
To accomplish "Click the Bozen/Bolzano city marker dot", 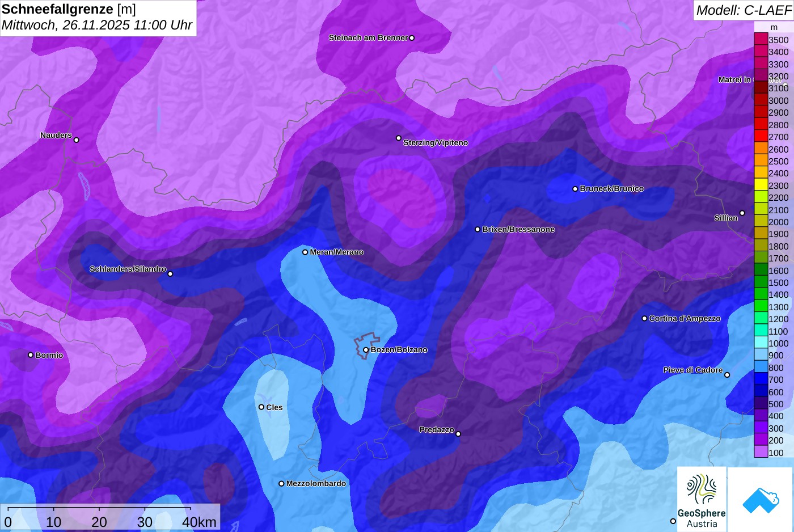I will [366, 350].
